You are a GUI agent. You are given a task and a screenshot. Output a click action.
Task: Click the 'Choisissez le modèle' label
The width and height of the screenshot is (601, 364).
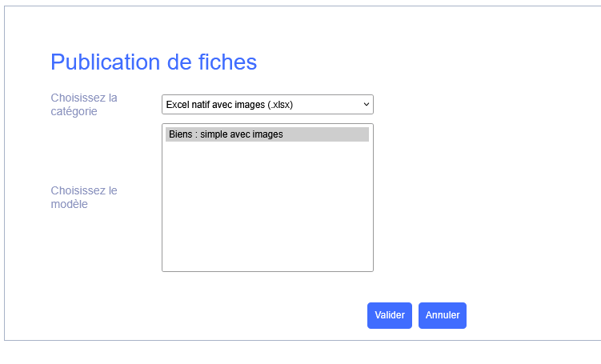tap(84, 198)
